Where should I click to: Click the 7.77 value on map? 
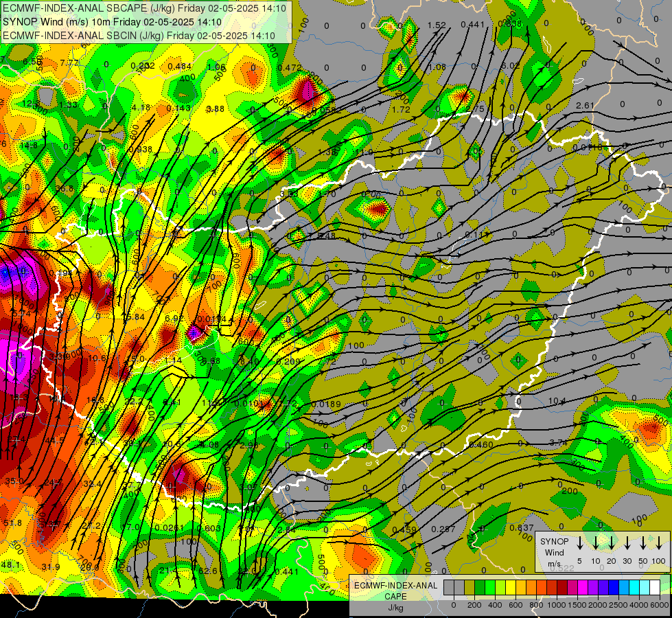click(x=69, y=62)
